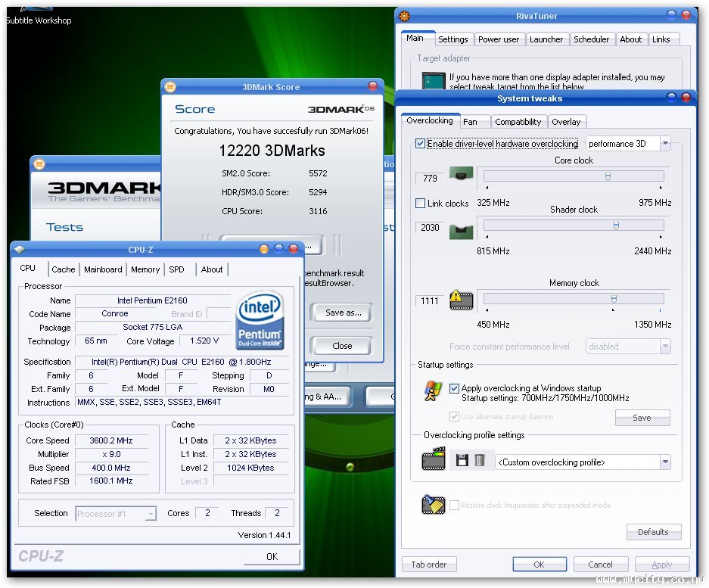Click OK in CPU-Z window
Image resolution: width=709 pixels, height=588 pixels.
point(272,557)
